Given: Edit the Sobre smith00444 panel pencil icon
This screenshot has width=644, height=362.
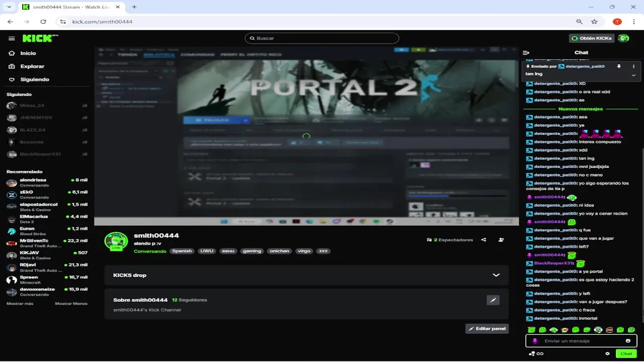Looking at the screenshot, I should click(493, 300).
